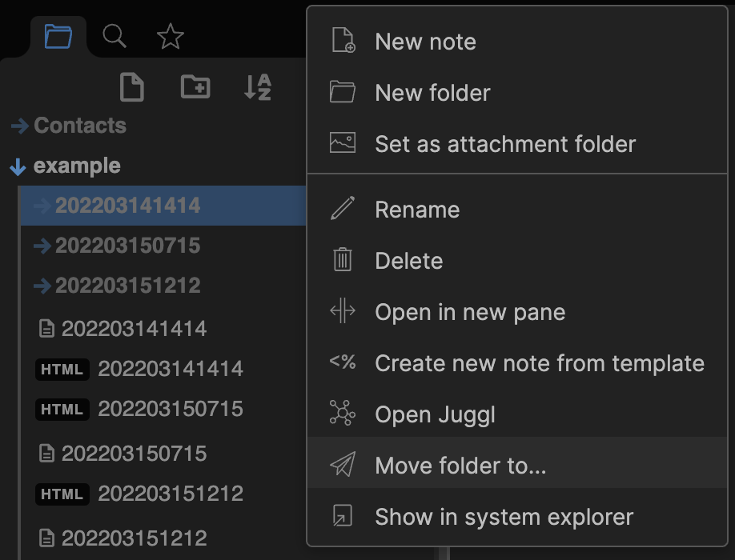
Task: Click the Open Juggl graph icon
Action: 343,414
